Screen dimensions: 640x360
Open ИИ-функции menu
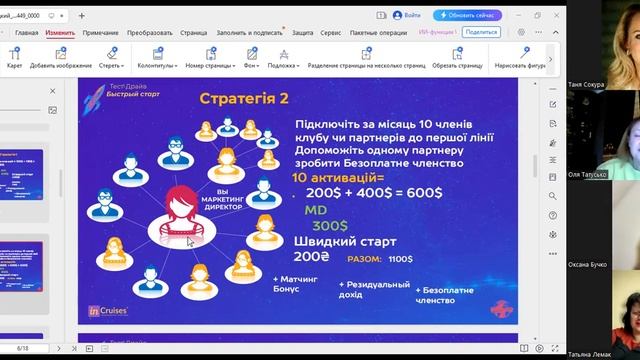click(x=437, y=32)
